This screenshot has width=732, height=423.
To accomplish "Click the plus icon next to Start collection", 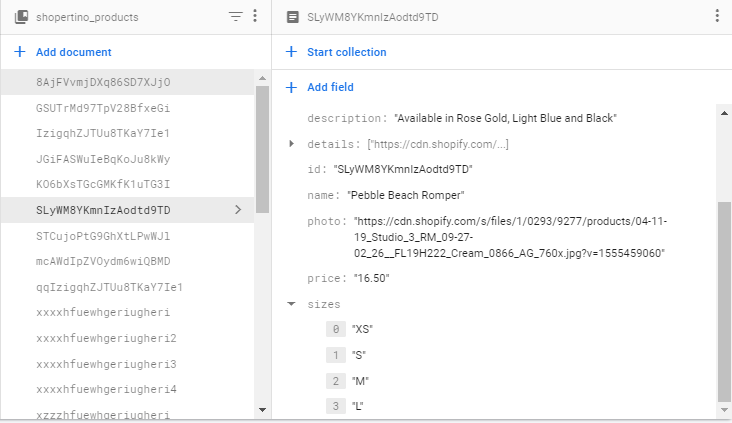I will [x=291, y=52].
